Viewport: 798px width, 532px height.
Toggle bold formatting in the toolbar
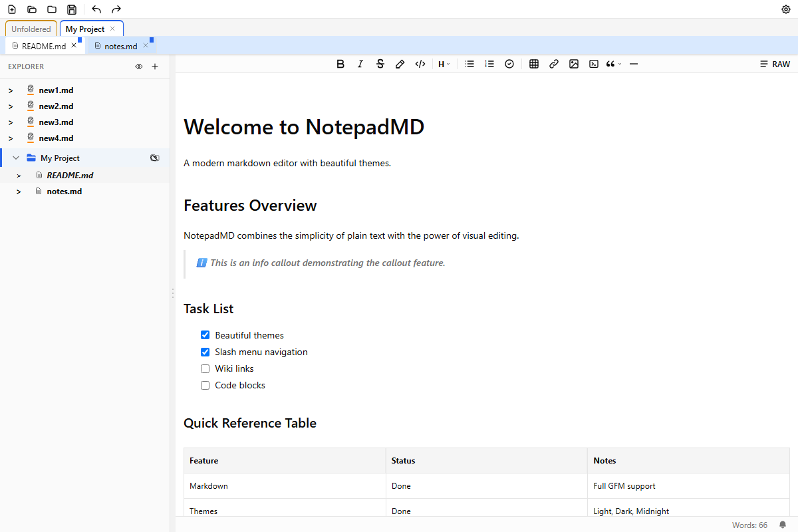(340, 63)
